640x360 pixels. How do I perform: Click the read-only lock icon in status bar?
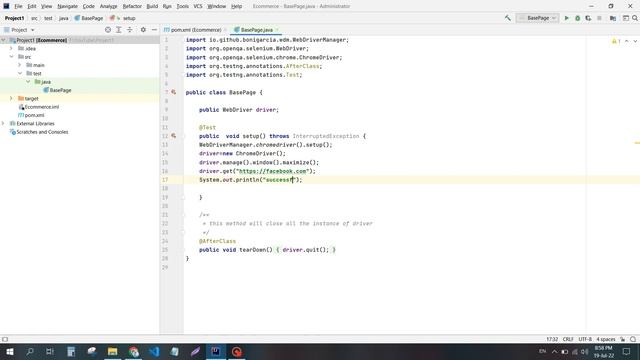pyautogui.click(x=622, y=339)
